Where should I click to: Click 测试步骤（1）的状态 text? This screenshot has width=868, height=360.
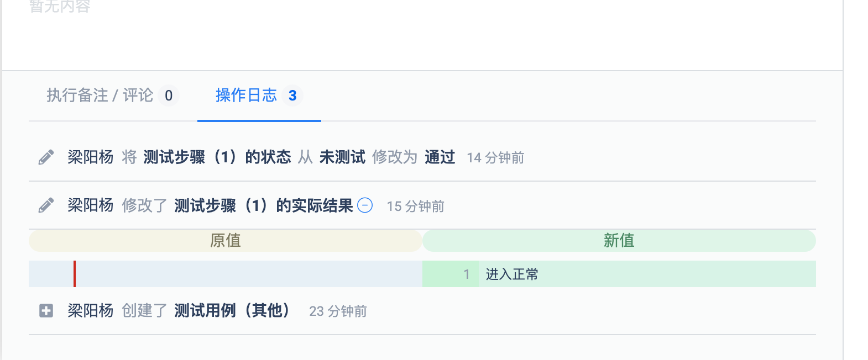coord(217,157)
